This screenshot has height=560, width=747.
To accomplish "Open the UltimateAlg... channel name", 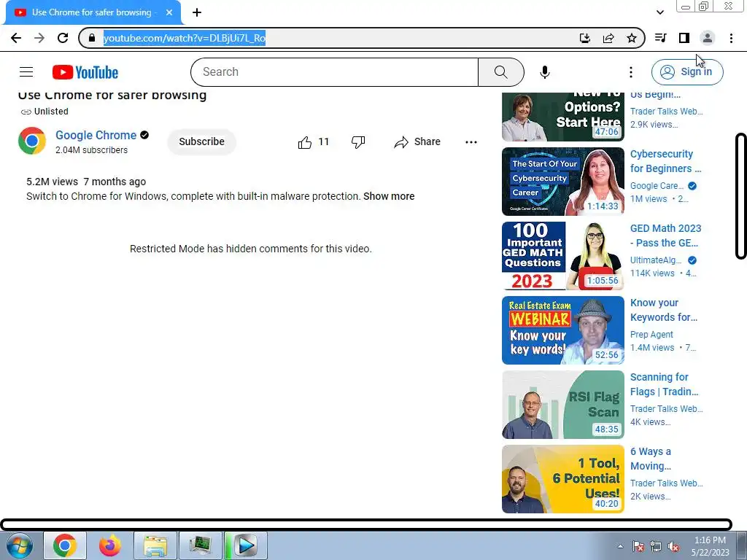I will tap(656, 260).
